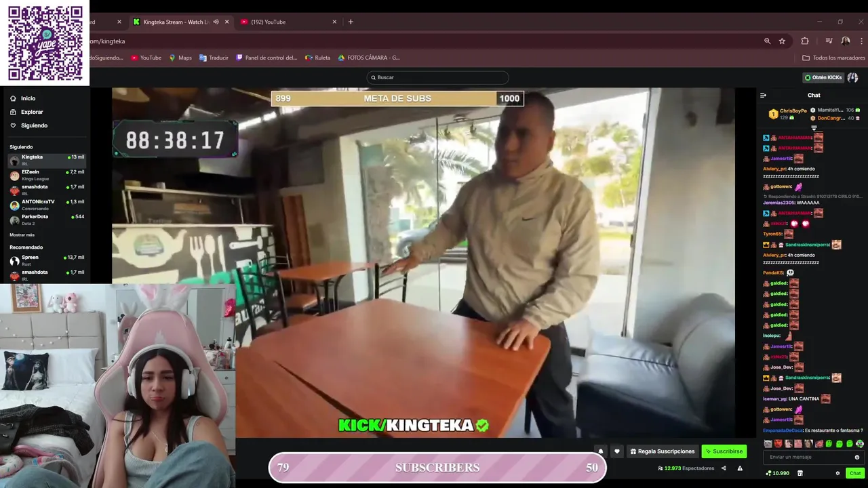The image size is (868, 488).
Task: Open the Traducir bookmark
Action: click(x=214, y=58)
